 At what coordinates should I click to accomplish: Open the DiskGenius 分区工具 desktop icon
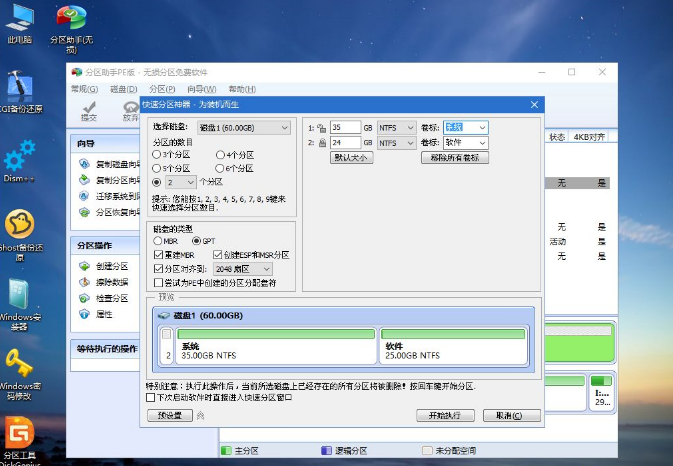coord(19,433)
